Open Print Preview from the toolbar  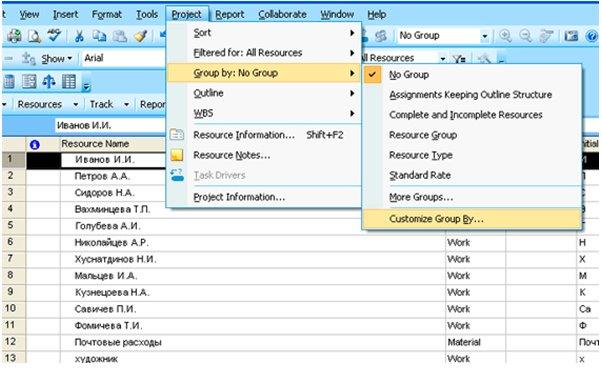point(35,36)
